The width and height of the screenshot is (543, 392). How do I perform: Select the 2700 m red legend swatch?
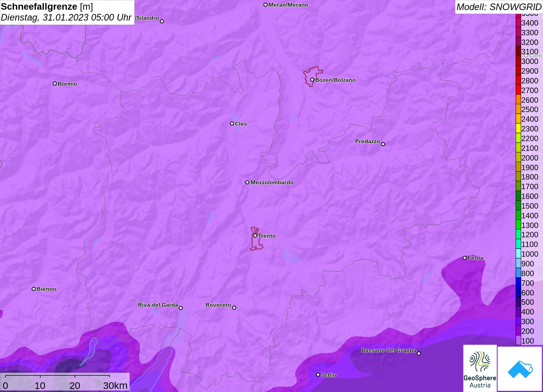coord(518,90)
